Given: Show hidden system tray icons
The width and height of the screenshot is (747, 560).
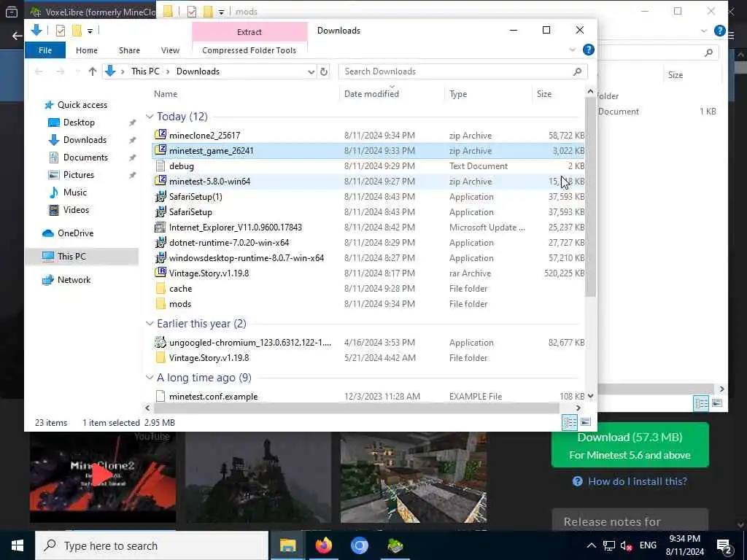Looking at the screenshot, I should pyautogui.click(x=591, y=545).
